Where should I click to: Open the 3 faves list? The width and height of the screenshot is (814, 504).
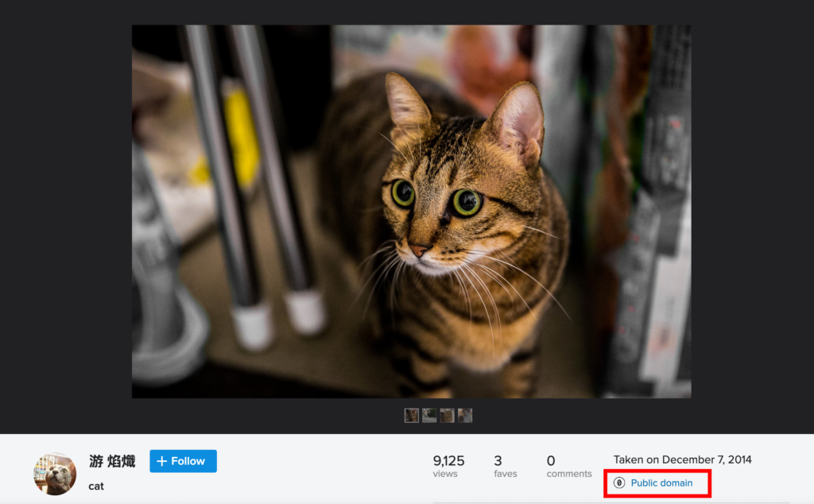click(x=498, y=461)
